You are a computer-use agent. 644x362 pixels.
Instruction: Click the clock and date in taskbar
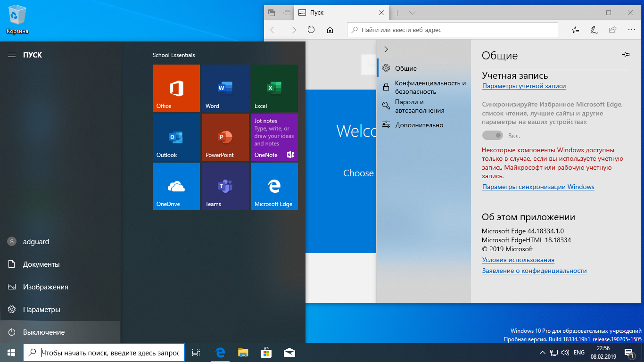tap(603, 353)
